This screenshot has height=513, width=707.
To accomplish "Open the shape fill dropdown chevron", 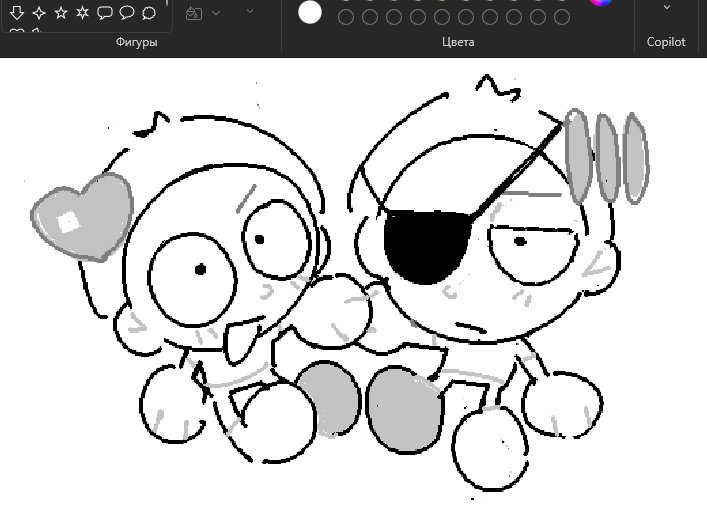I will (x=216, y=13).
